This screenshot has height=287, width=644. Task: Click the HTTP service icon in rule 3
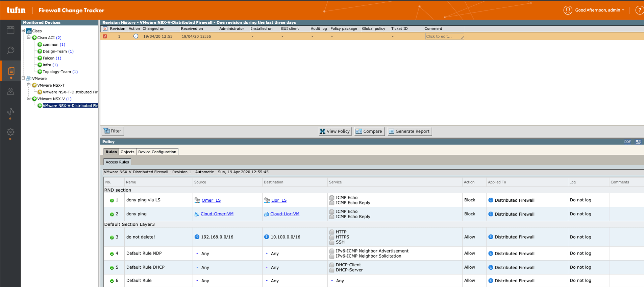[332, 232]
